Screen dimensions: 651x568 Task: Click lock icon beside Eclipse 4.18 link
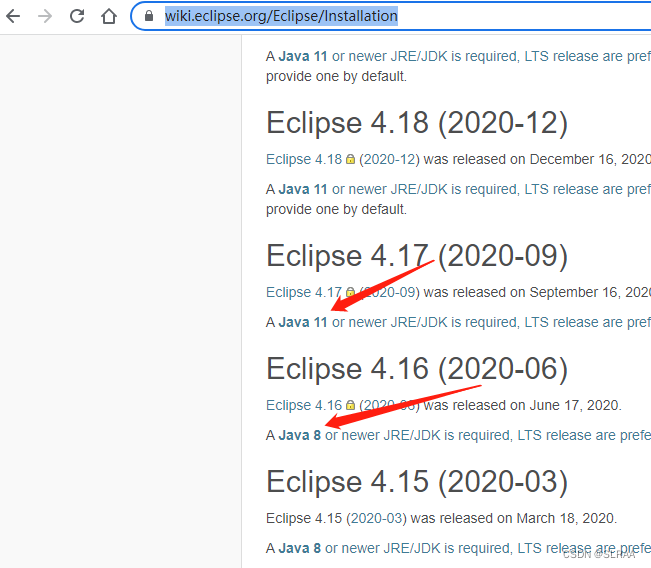tap(350, 159)
